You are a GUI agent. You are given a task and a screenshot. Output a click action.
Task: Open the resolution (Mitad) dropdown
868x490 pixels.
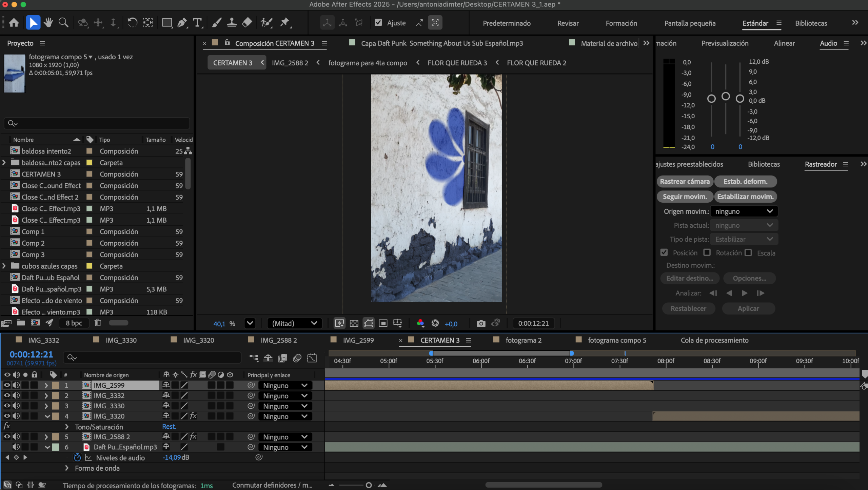[x=294, y=323]
